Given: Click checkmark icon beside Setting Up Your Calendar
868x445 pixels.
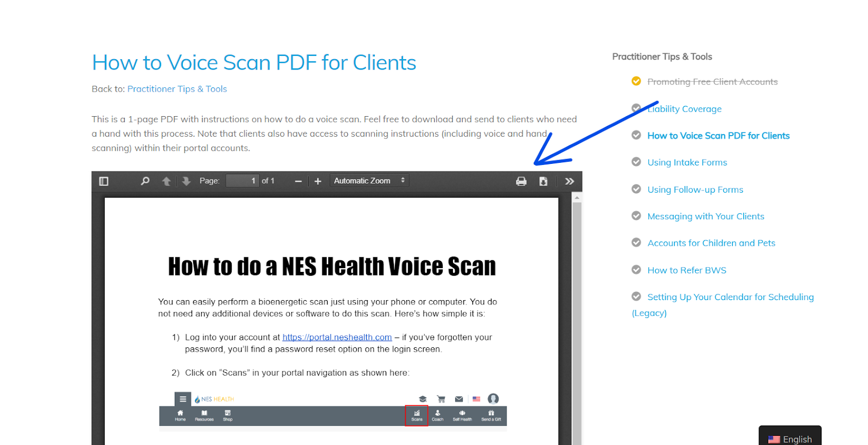Looking at the screenshot, I should tap(636, 296).
